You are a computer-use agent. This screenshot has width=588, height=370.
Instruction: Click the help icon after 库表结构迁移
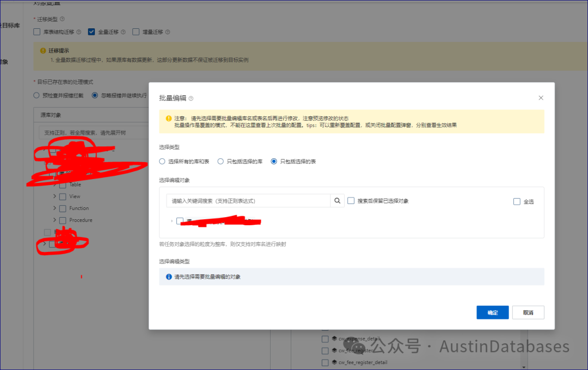point(79,32)
